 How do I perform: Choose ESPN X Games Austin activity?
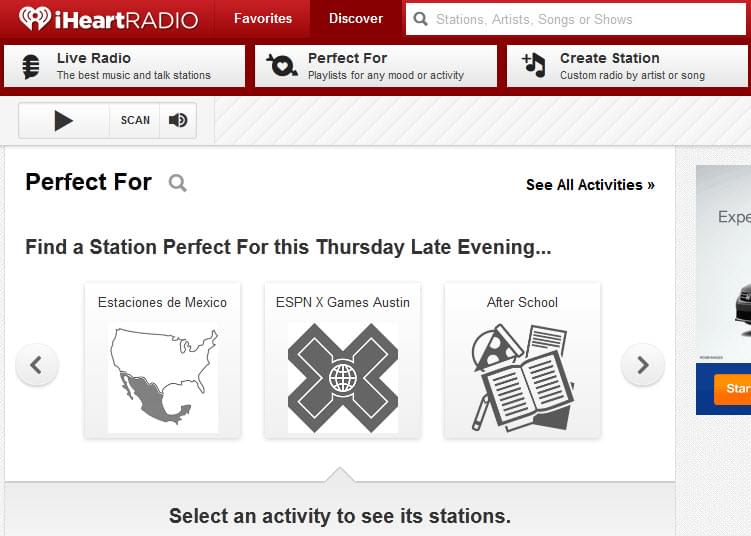(x=342, y=360)
